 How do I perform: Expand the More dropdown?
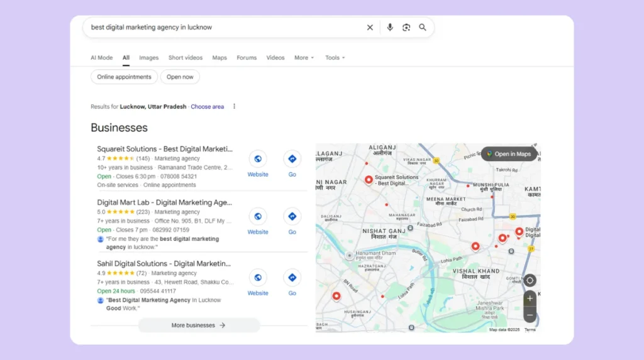[304, 58]
